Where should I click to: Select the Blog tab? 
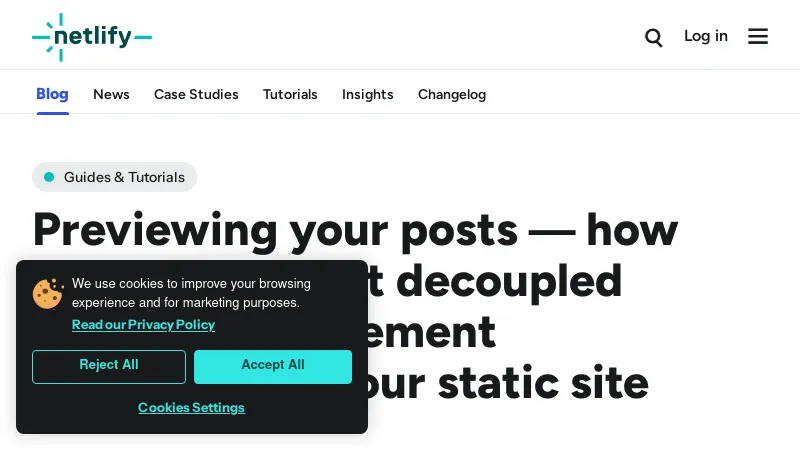(x=52, y=94)
